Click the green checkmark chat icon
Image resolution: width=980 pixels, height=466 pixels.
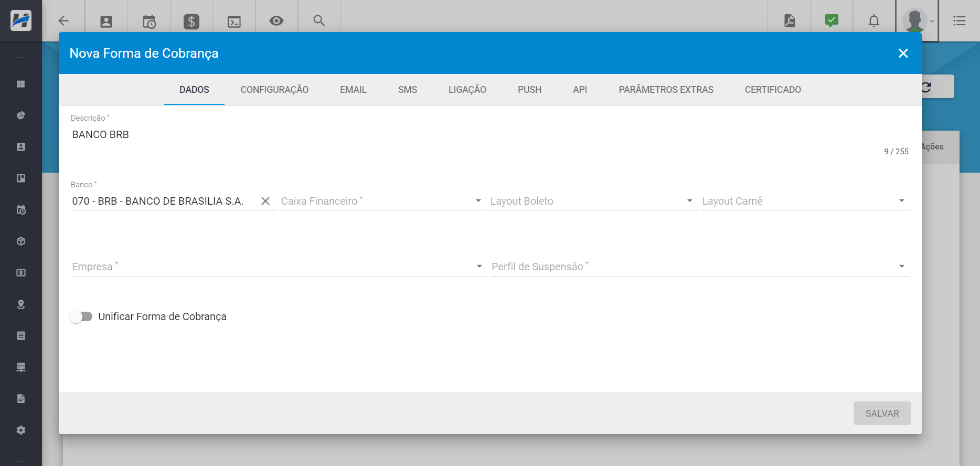click(x=832, y=20)
